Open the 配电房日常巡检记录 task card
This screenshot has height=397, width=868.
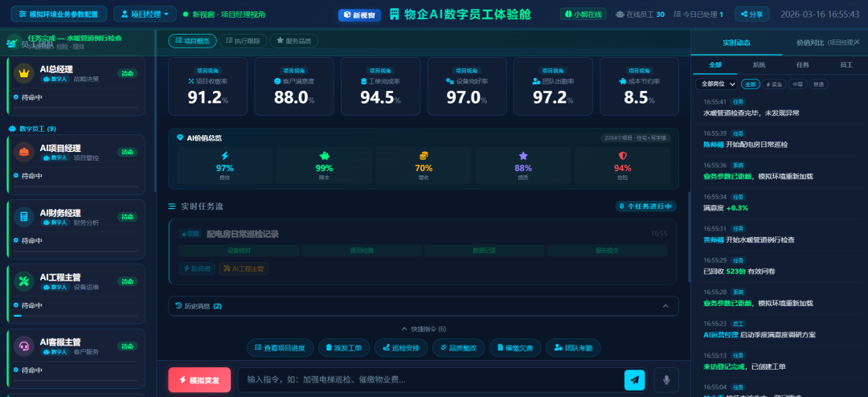424,252
